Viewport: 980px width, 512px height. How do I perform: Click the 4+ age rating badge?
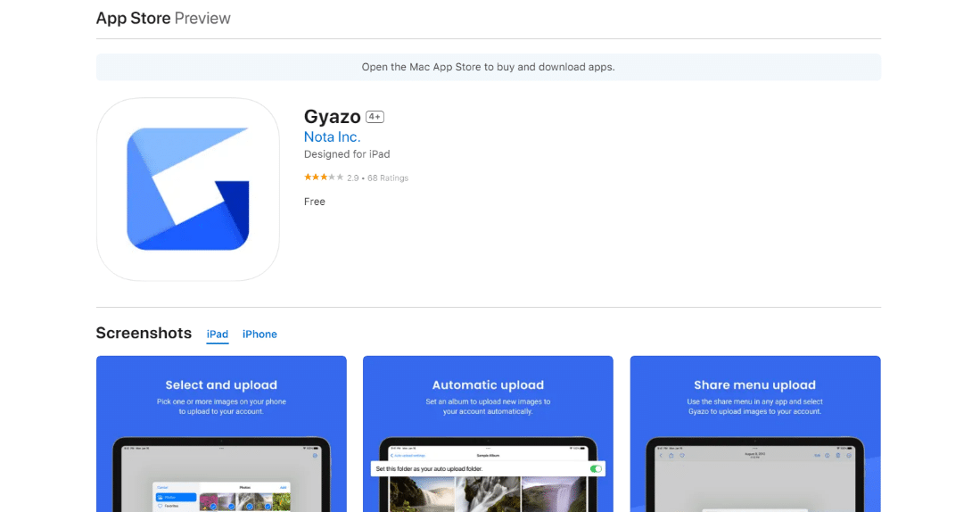point(375,117)
